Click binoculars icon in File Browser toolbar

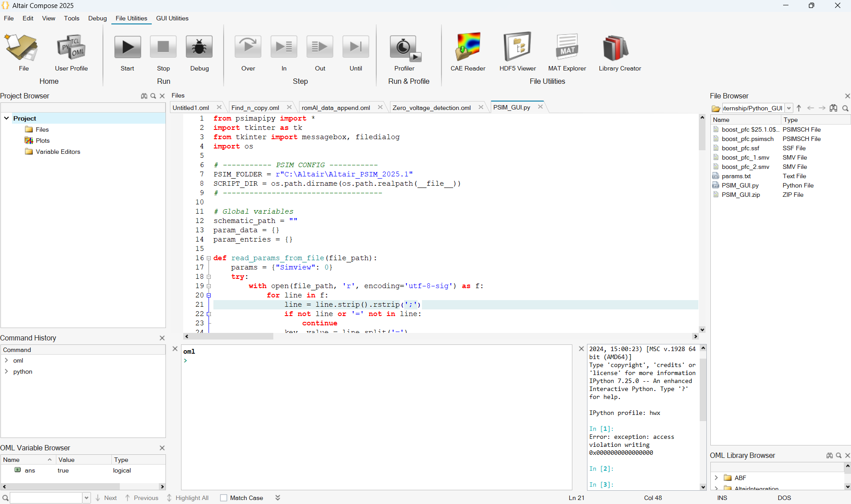pos(834,108)
